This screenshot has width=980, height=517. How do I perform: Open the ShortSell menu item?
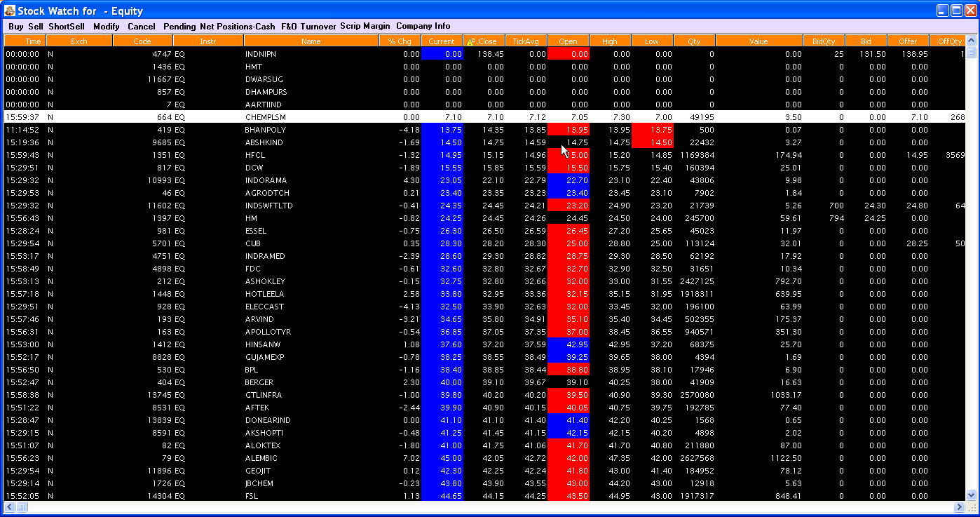67,26
